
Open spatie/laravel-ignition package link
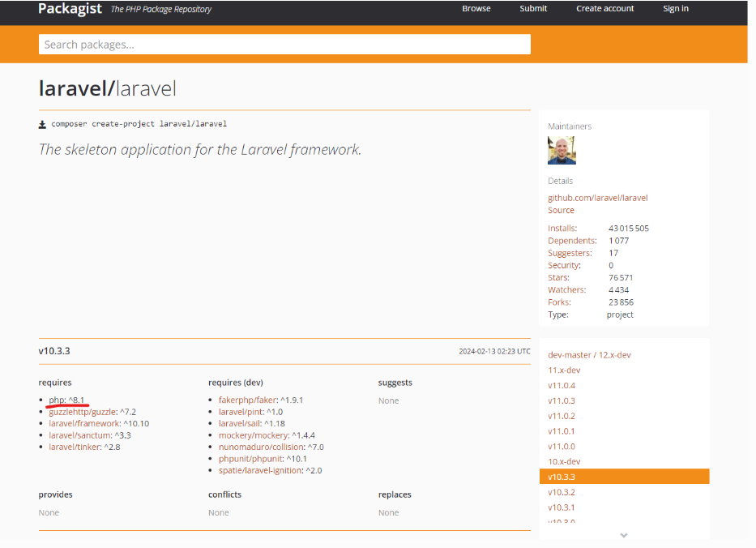260,470
